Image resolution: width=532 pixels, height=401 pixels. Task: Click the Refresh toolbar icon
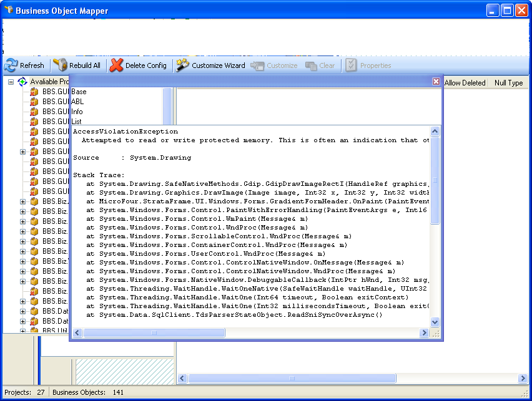pyautogui.click(x=11, y=65)
